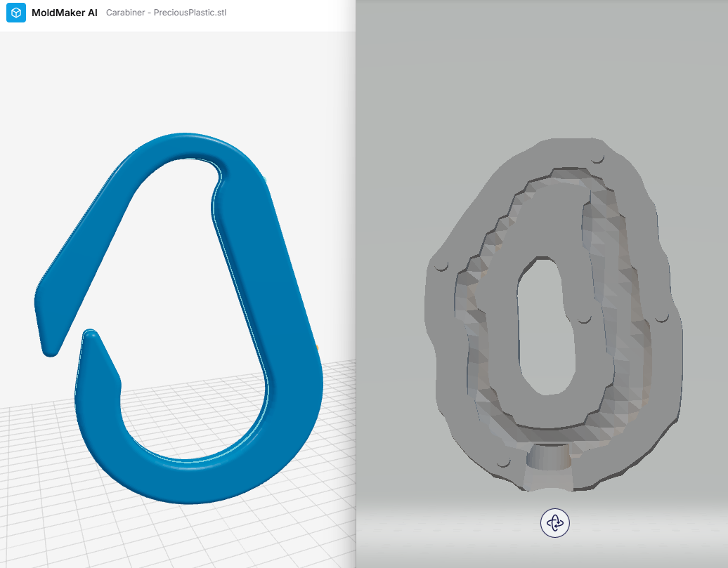
Task: Click the top alignment pin on the mold
Action: 597,158
